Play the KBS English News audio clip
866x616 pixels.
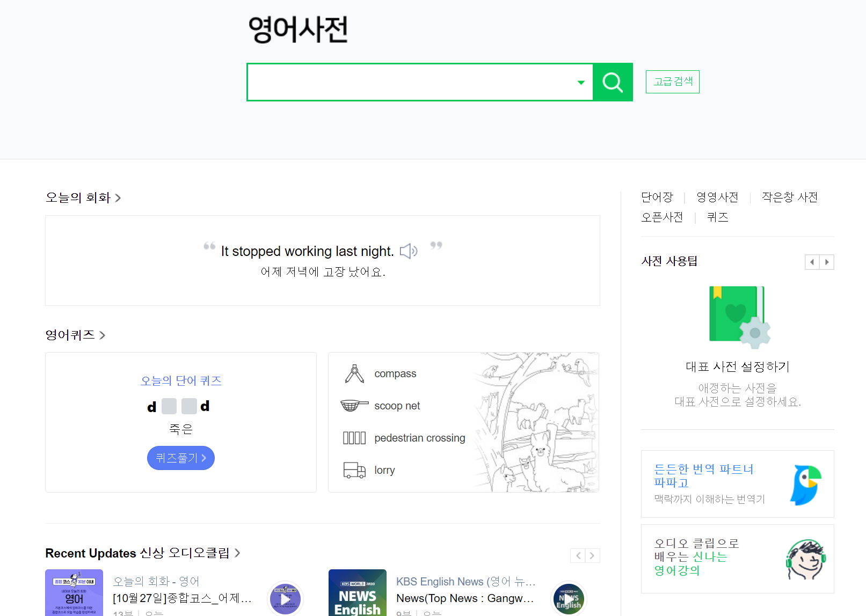pyautogui.click(x=569, y=598)
